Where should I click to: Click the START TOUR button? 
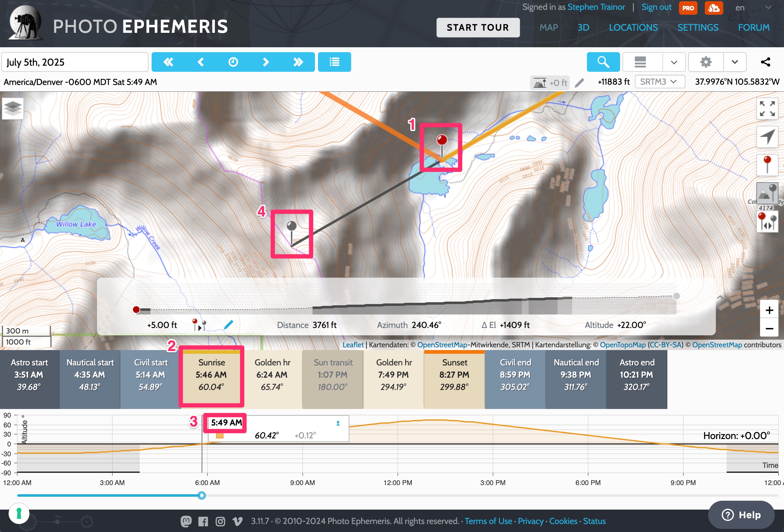click(x=478, y=27)
